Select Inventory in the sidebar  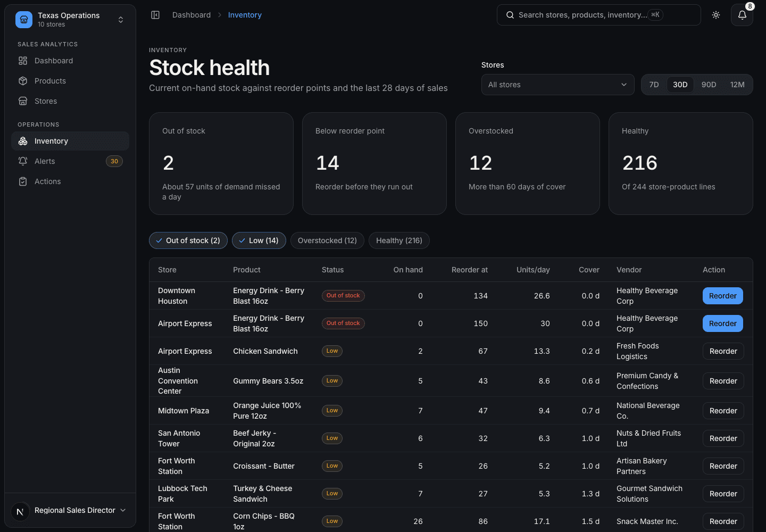click(x=70, y=141)
